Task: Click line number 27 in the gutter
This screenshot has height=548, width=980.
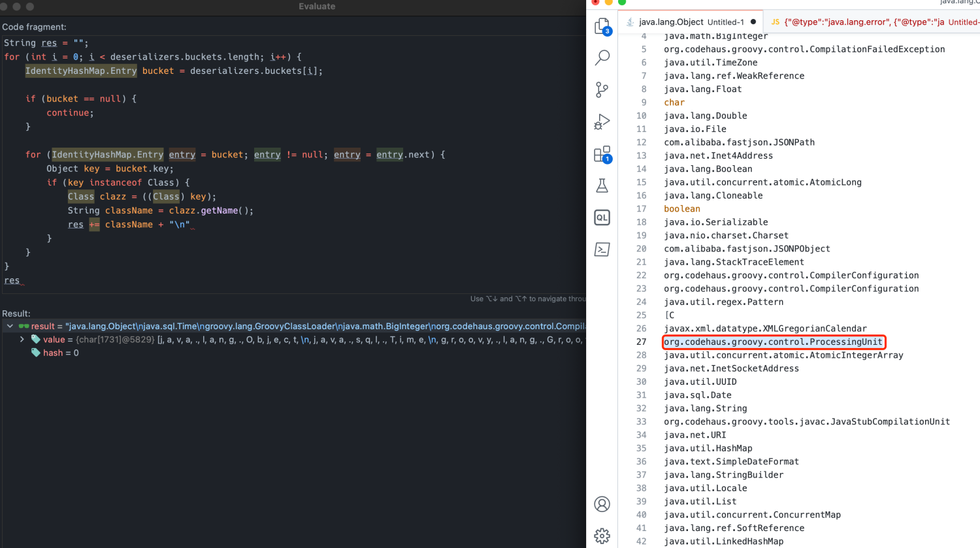Action: coord(641,342)
